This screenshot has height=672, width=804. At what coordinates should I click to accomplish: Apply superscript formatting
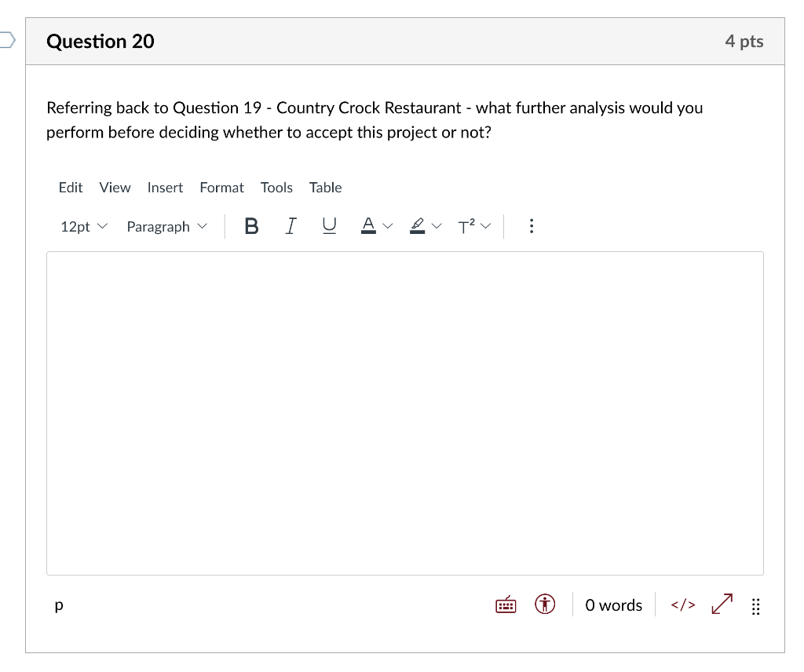[466, 226]
